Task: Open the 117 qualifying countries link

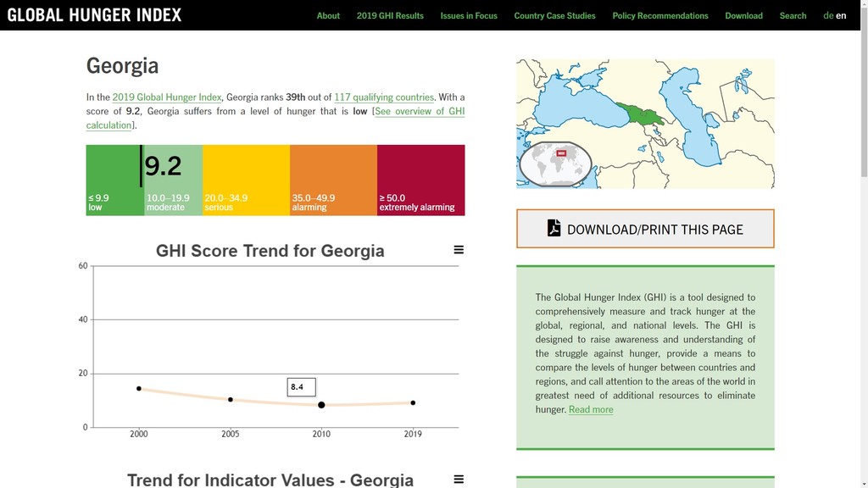Action: pyautogui.click(x=384, y=97)
